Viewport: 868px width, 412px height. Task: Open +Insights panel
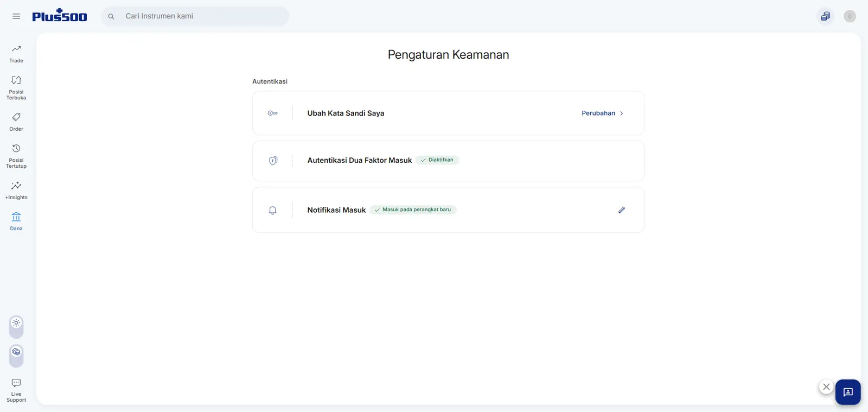tap(16, 191)
